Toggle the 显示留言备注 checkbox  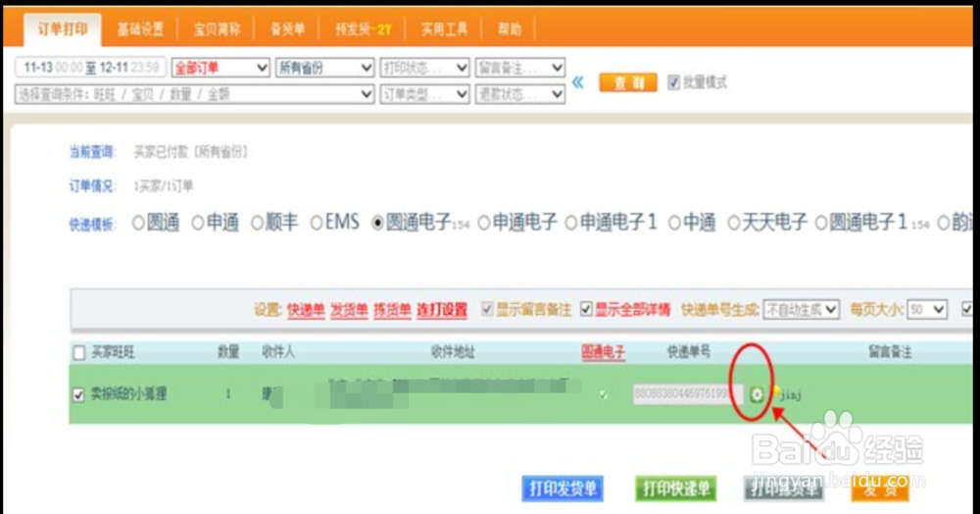tap(487, 309)
